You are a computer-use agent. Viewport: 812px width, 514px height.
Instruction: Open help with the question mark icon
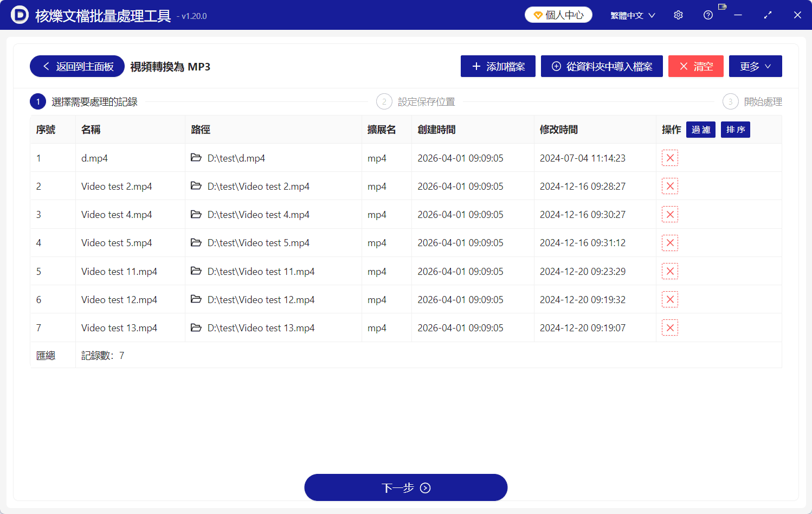[708, 15]
